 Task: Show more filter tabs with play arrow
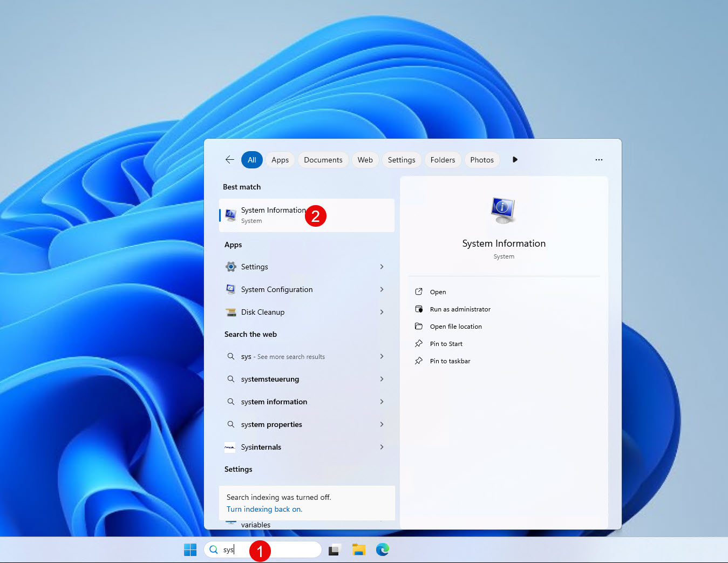(x=515, y=160)
